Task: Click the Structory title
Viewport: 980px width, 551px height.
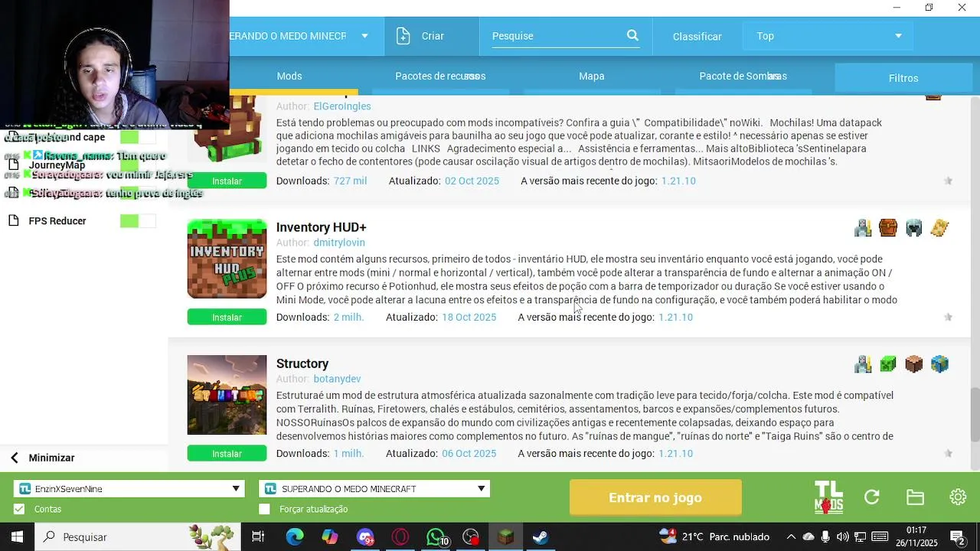Action: (302, 364)
